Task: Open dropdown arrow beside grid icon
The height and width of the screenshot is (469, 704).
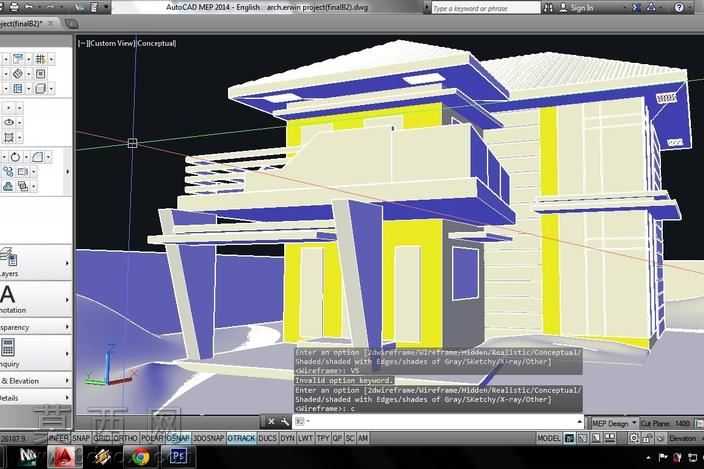Action: [52, 59]
